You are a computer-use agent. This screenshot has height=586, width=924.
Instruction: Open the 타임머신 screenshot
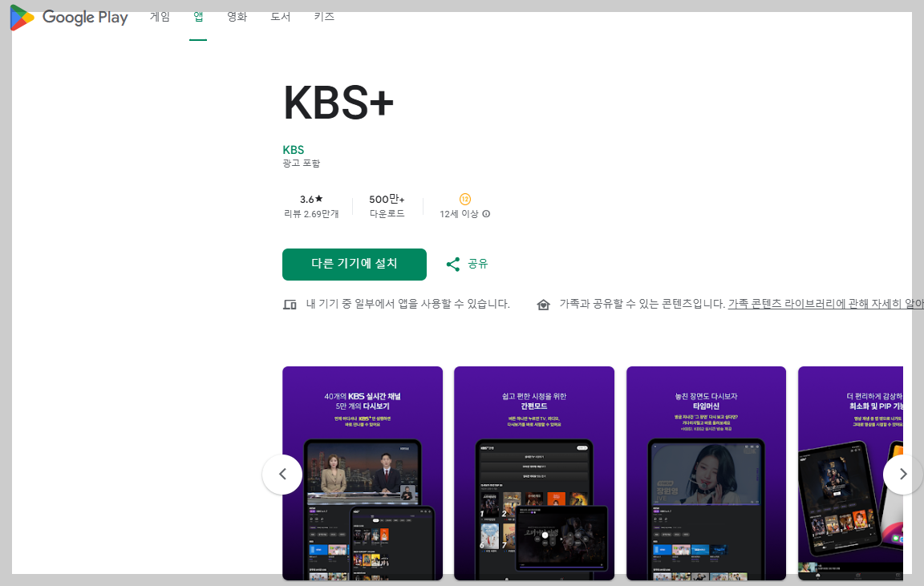click(x=706, y=473)
